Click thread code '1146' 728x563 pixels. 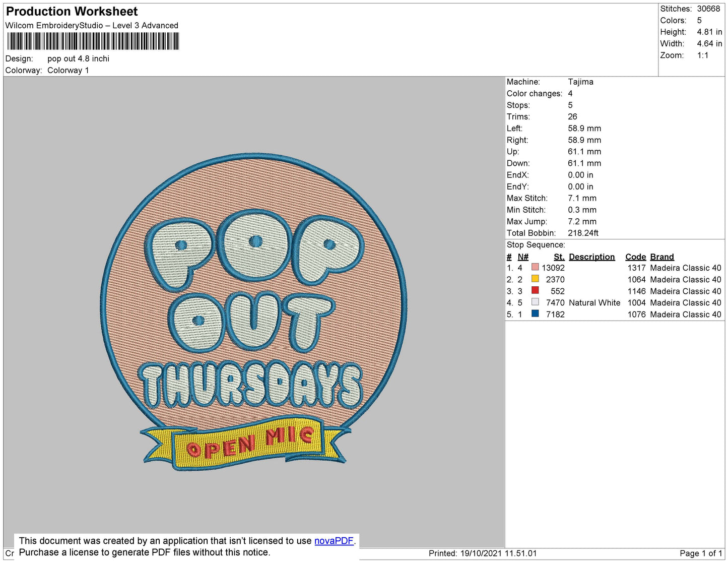click(636, 291)
